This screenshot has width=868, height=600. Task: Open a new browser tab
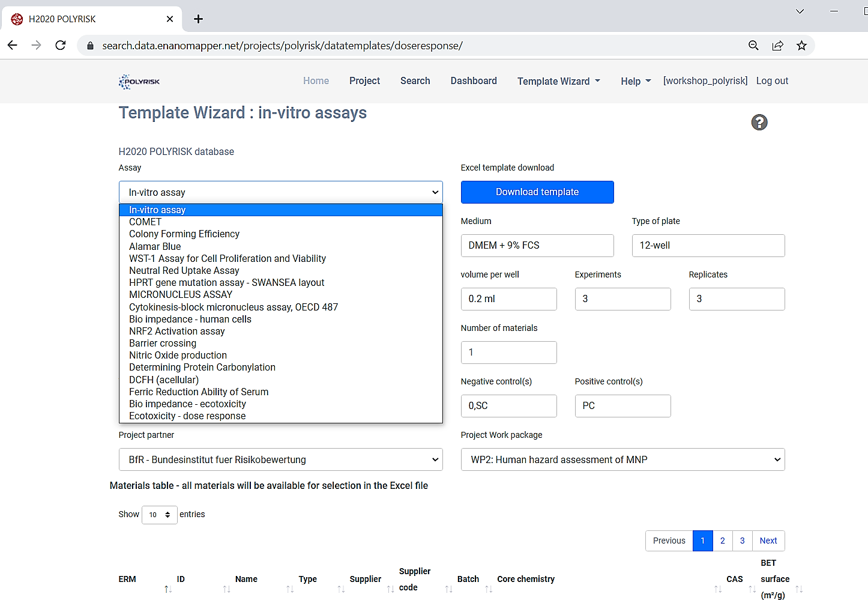tap(198, 19)
